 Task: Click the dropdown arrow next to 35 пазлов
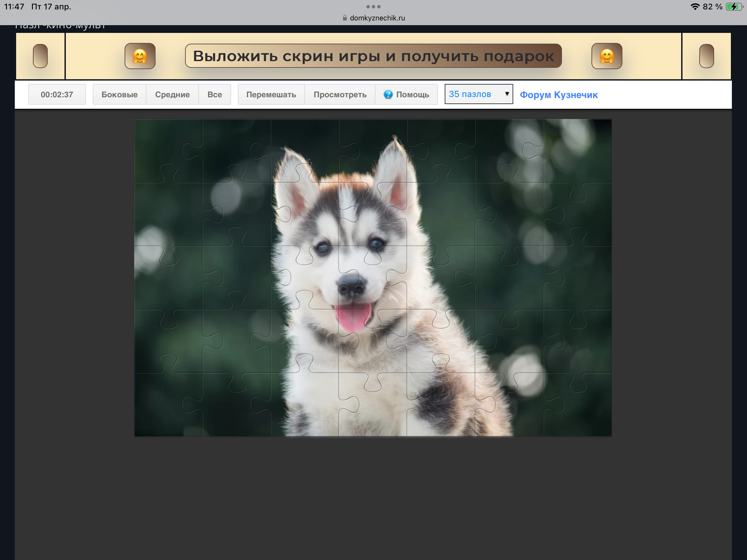click(x=507, y=94)
